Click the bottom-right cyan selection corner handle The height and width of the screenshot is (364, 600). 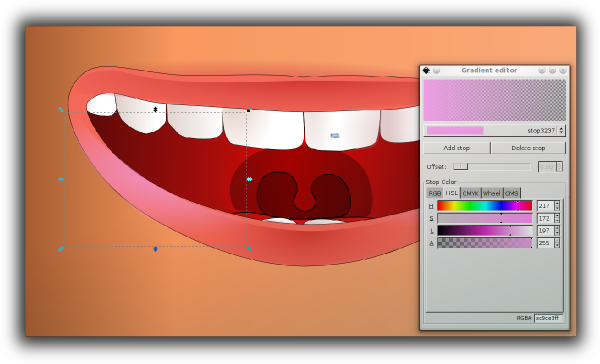[x=249, y=249]
